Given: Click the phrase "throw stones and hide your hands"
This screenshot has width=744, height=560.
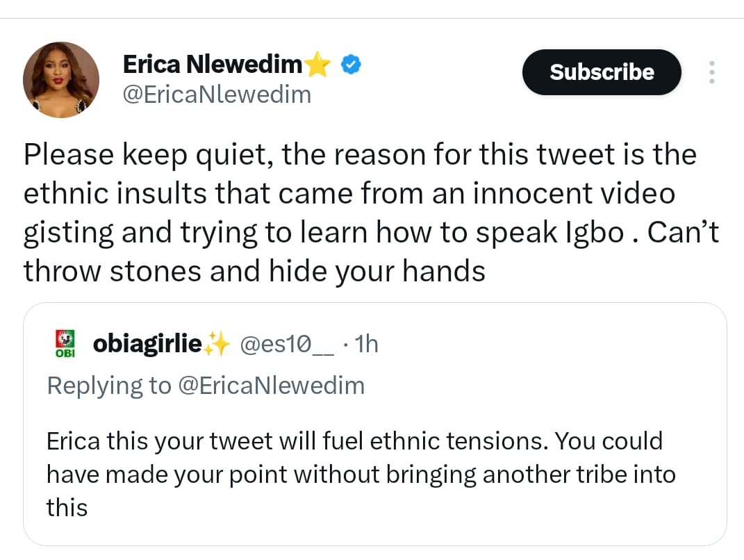Looking at the screenshot, I should [x=254, y=271].
